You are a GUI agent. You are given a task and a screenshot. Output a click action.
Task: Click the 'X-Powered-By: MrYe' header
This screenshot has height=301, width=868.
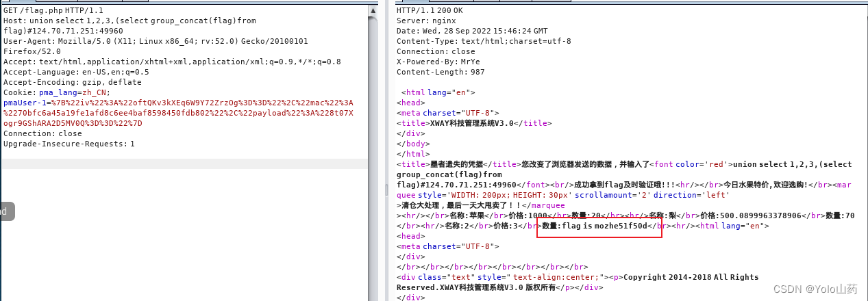(438, 62)
